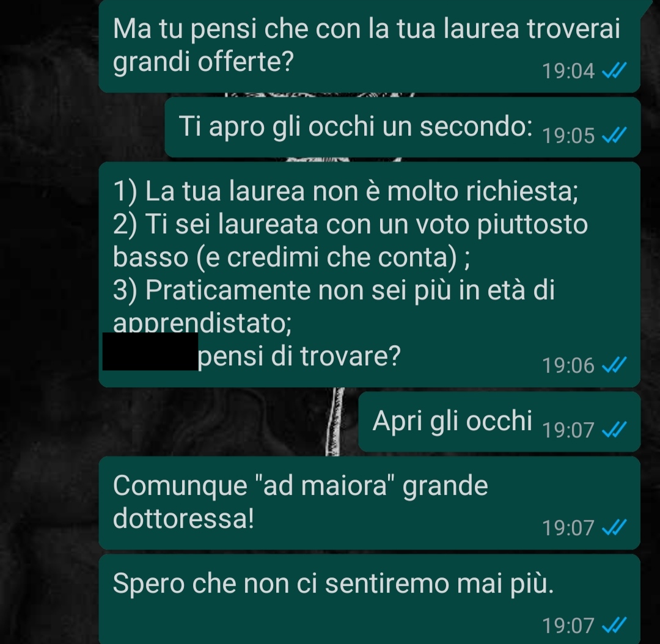This screenshot has width=660, height=644.
Task: Tap the read ticks on 'Apri gli occhi'
Action: coord(614,430)
